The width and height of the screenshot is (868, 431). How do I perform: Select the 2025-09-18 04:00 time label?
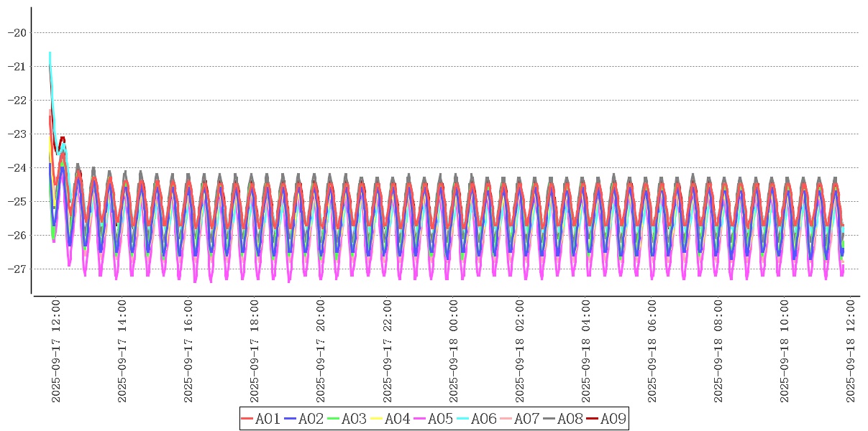click(x=586, y=351)
